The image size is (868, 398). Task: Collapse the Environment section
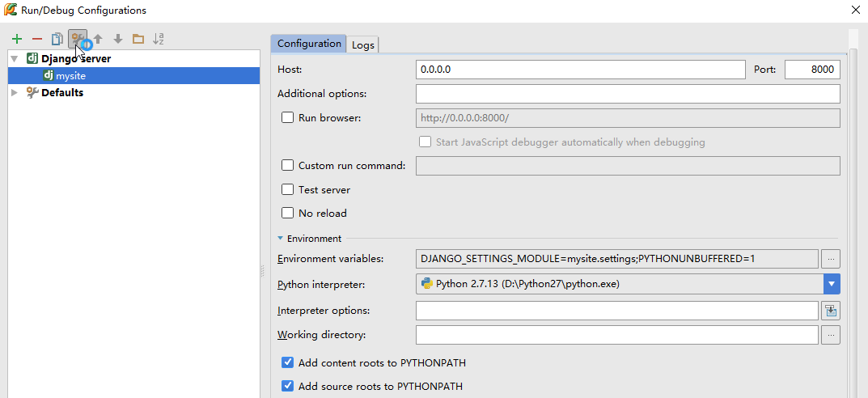tap(280, 239)
